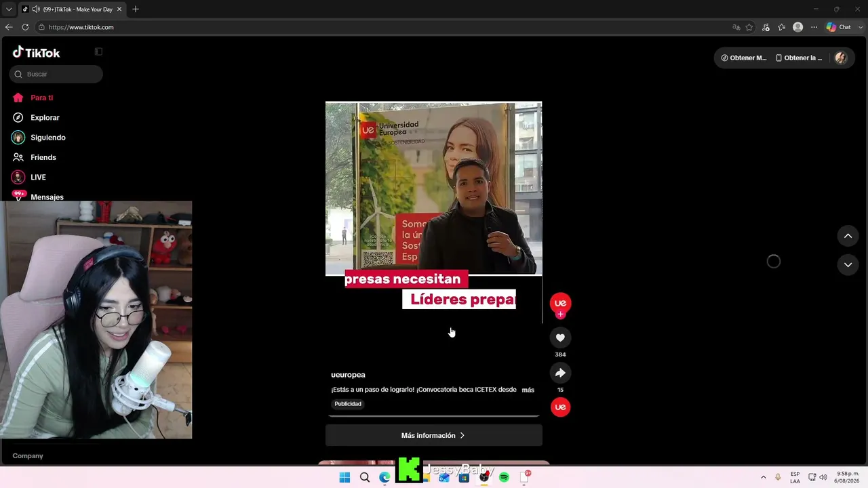Open the sound disc icon below share
868x488 pixels.
(x=560, y=407)
